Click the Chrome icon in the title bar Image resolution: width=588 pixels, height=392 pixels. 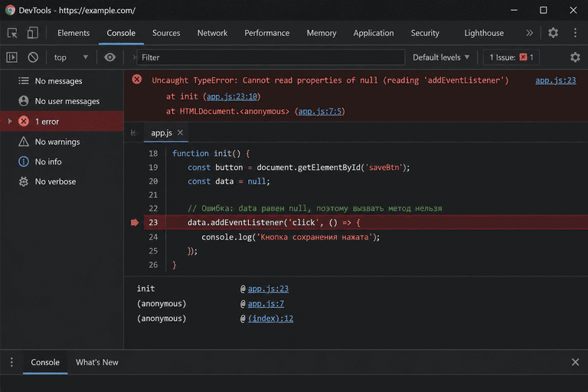(x=10, y=10)
